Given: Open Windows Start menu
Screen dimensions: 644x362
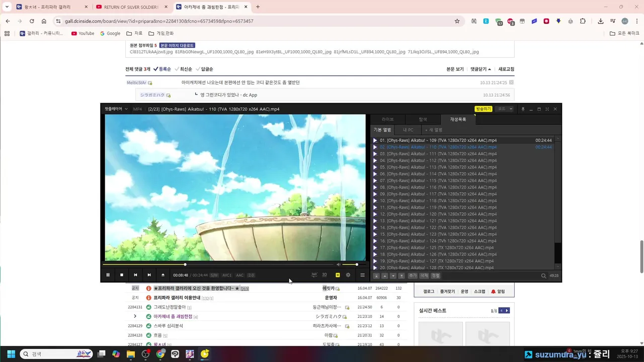Looking at the screenshot, I should (x=11, y=354).
